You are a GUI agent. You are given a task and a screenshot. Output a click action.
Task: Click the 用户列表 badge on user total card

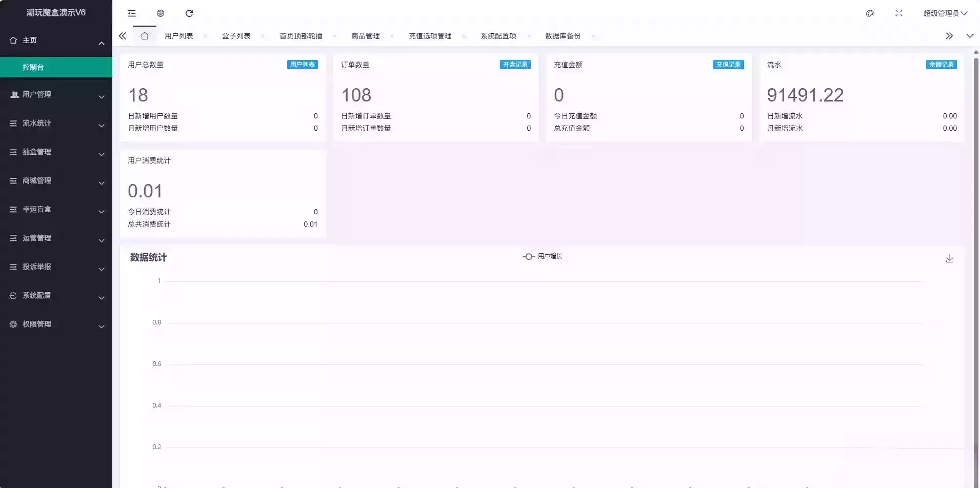pyautogui.click(x=302, y=65)
